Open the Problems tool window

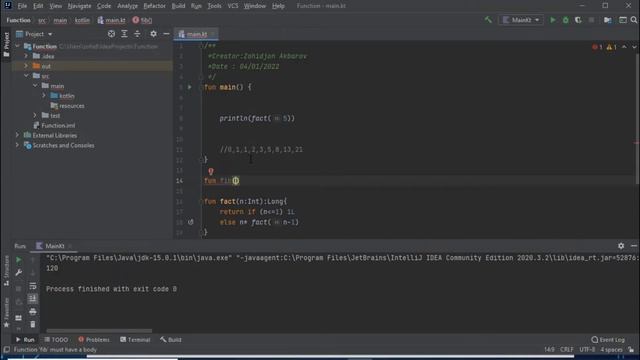click(x=94, y=340)
